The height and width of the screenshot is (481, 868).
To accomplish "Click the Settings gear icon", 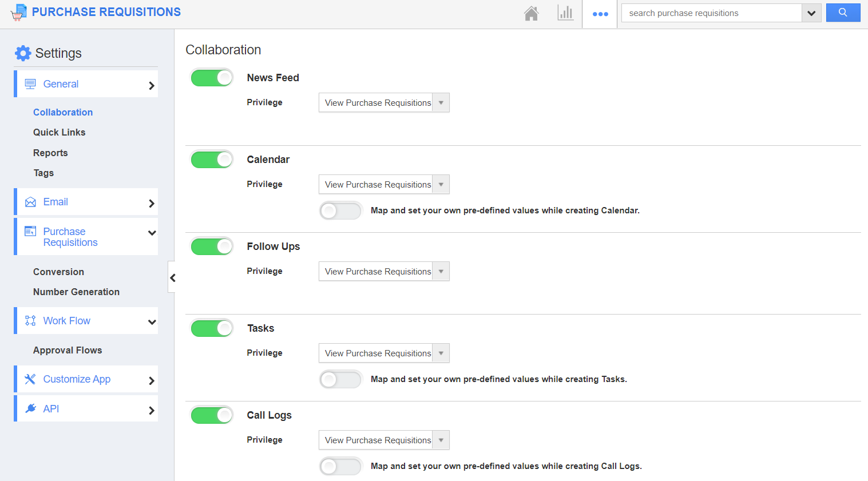I will 23,53.
